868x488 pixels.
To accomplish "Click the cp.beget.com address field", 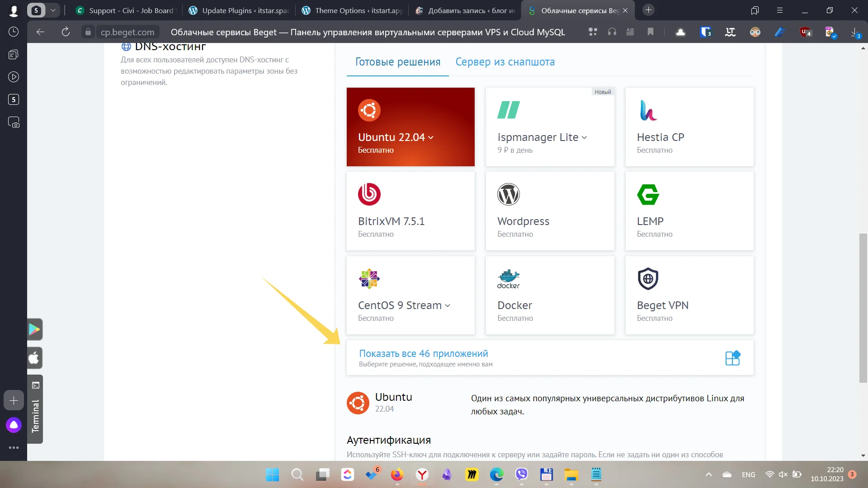I will click(x=127, y=32).
